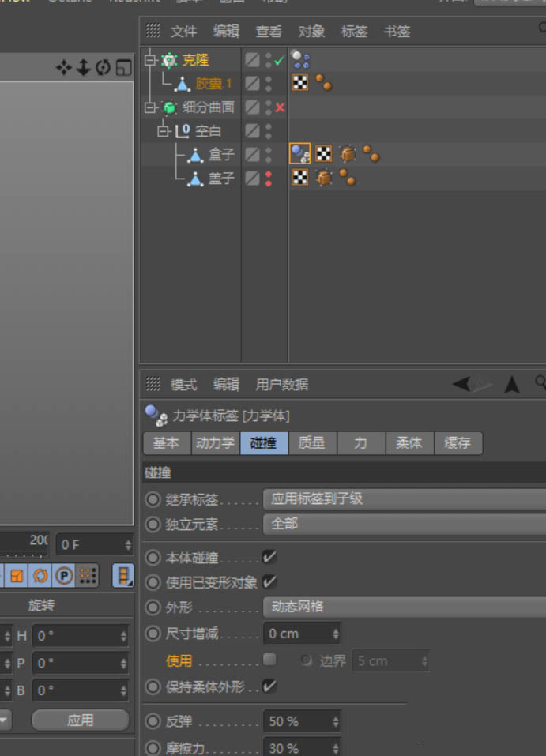Select the 胶囊.1 object in tree
This screenshot has height=756, width=546.
tap(213, 84)
